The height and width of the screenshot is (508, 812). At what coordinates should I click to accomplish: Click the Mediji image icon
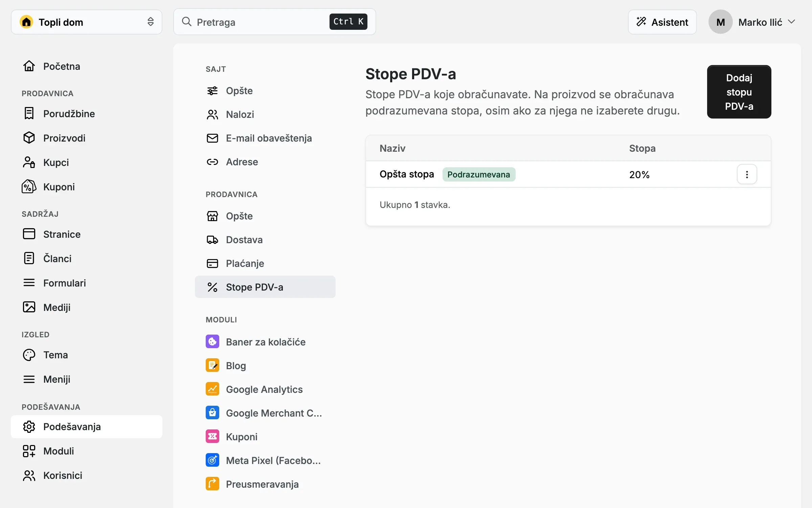[x=29, y=307]
